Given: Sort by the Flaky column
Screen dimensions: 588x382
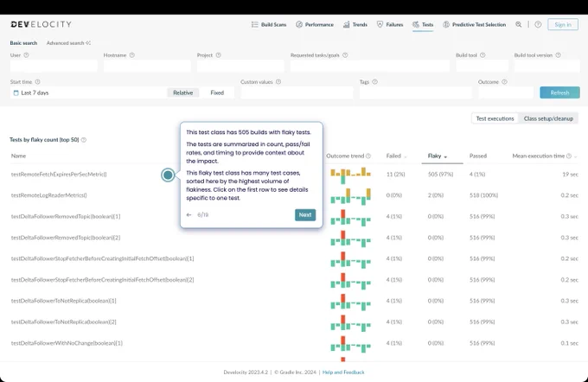Looking at the screenshot, I should [x=438, y=156].
